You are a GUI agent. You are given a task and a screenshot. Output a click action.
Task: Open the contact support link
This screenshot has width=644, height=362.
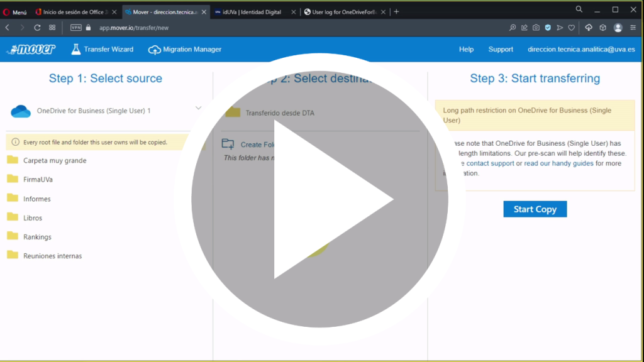(x=490, y=163)
